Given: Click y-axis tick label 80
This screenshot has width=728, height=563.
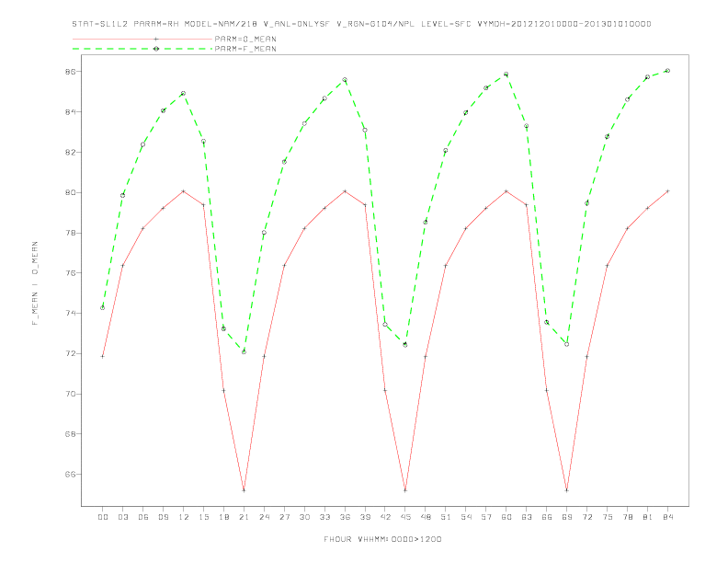Looking at the screenshot, I should [x=71, y=192].
